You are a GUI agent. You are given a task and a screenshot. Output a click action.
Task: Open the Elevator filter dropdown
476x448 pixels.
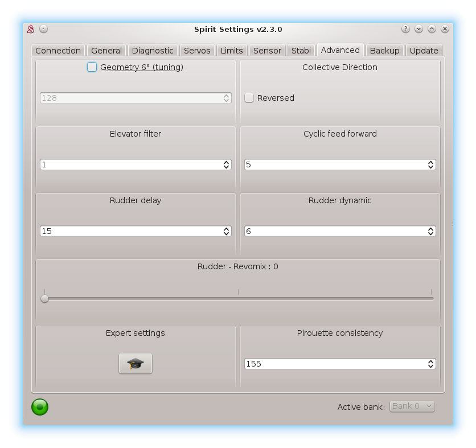point(136,165)
